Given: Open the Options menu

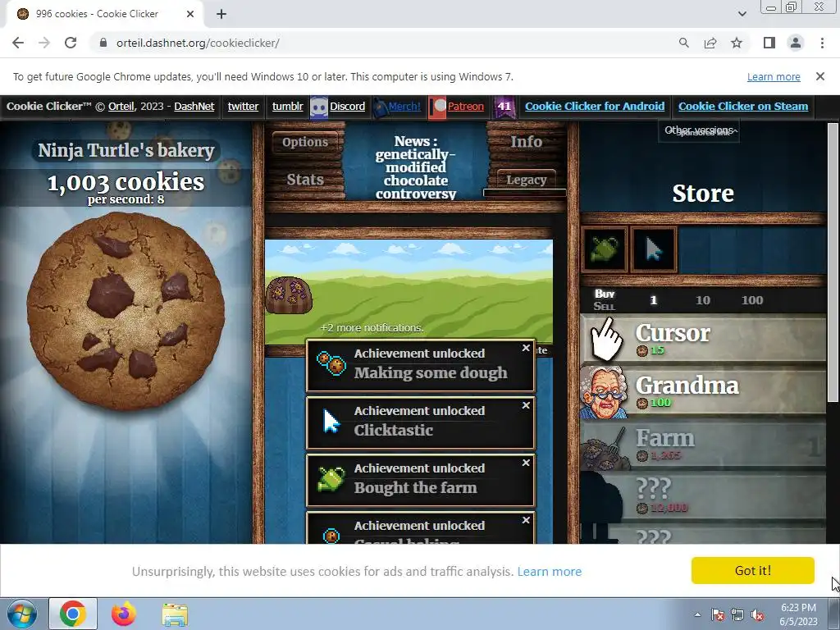Looking at the screenshot, I should [x=305, y=142].
